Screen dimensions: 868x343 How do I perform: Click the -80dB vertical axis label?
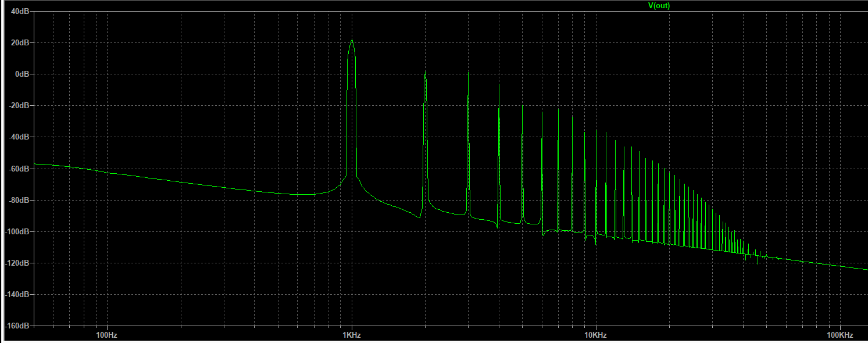click(20, 200)
